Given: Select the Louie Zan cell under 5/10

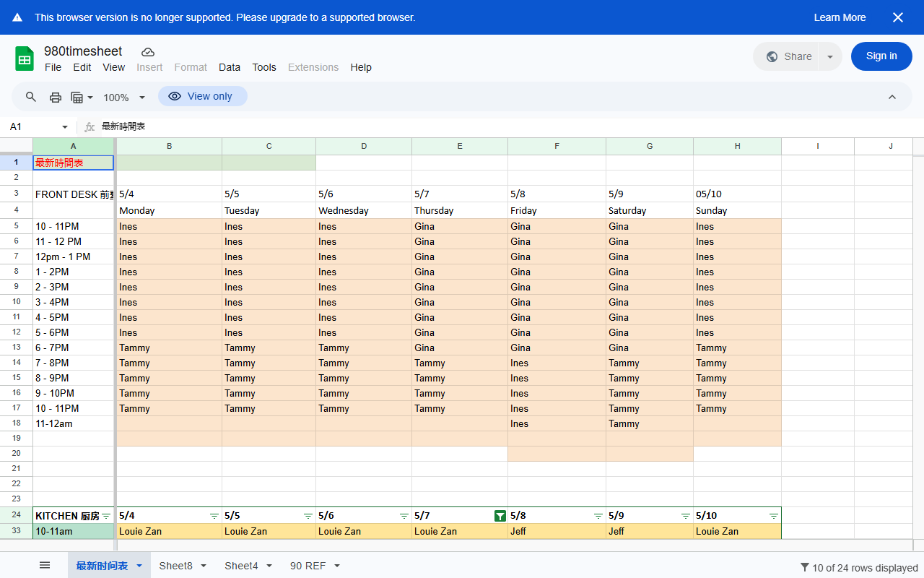Looking at the screenshot, I should tap(737, 531).
